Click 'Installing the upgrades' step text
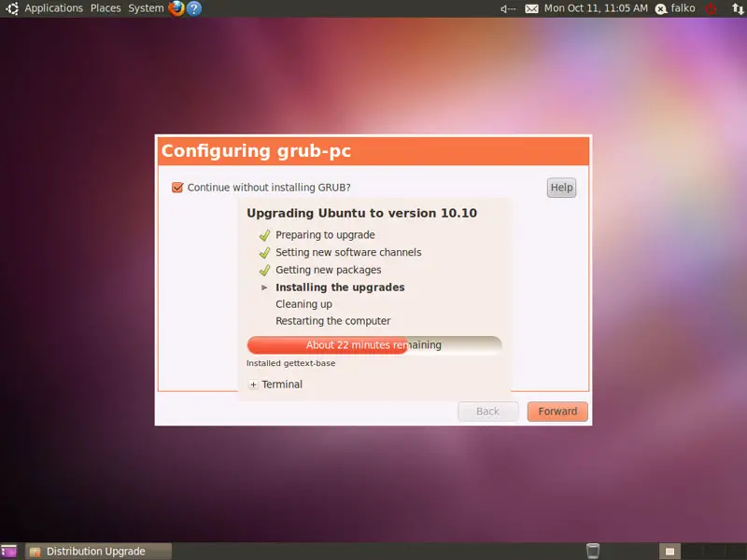747x560 pixels. coord(340,287)
